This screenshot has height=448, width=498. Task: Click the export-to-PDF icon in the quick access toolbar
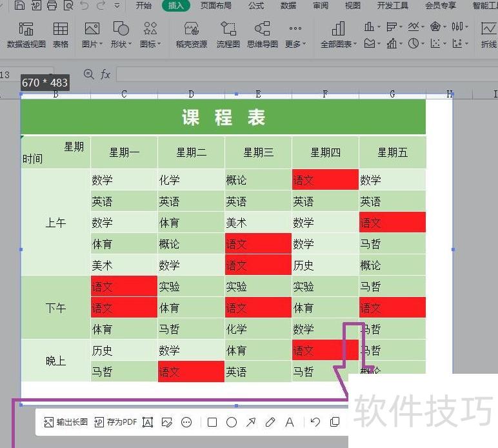[36, 5]
